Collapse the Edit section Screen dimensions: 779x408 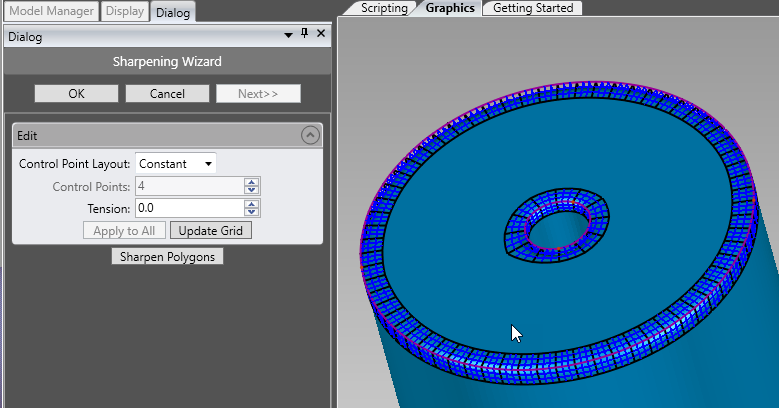[310, 135]
